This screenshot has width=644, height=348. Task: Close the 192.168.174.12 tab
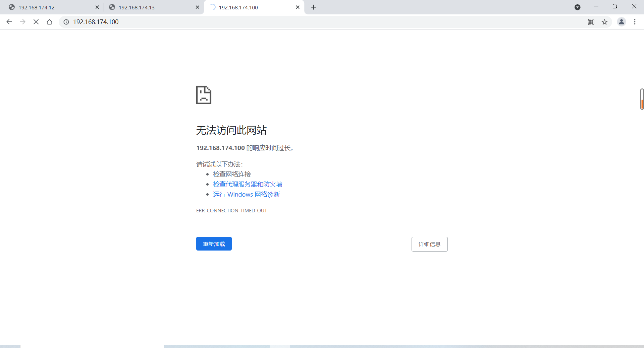click(97, 7)
